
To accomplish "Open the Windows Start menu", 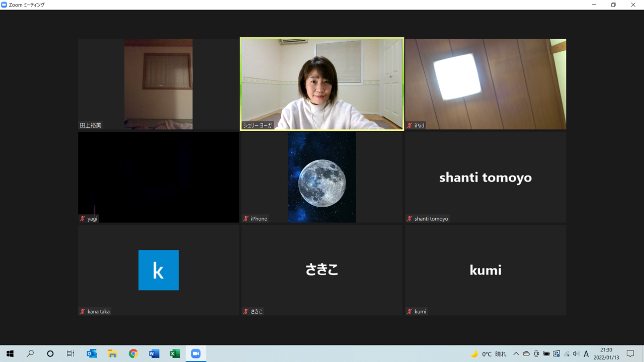I will [x=10, y=354].
